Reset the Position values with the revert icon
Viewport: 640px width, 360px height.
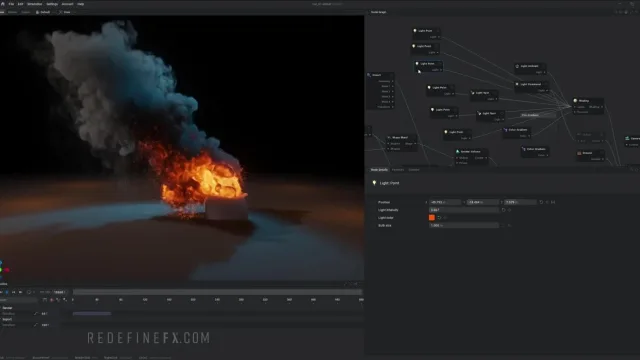pos(541,202)
